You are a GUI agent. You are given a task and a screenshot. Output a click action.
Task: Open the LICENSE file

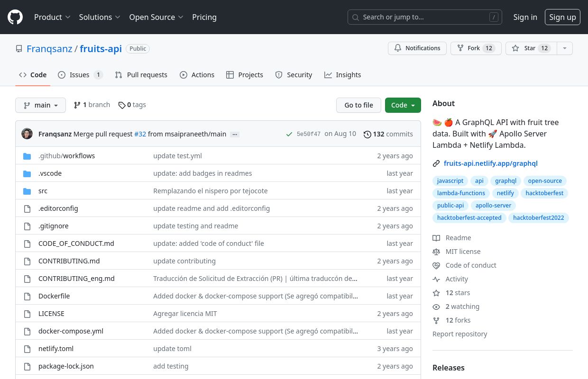pyautogui.click(x=51, y=314)
